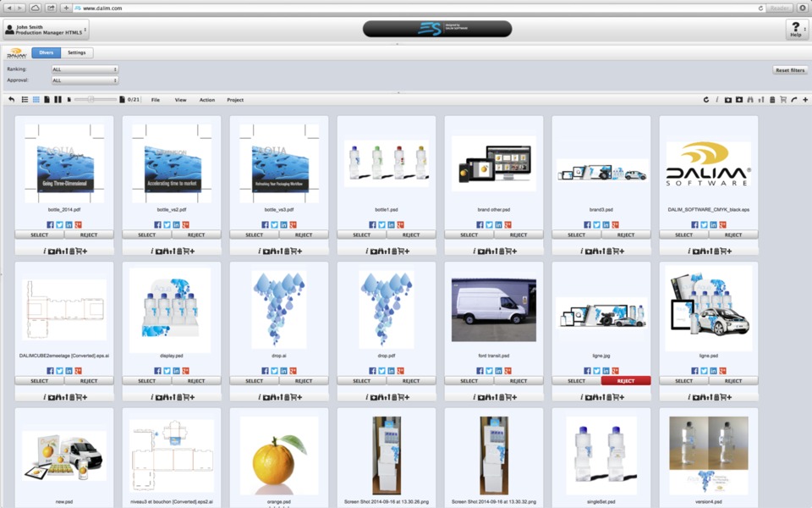Viewport: 812px width, 508px height.
Task: Click the binoculars search icon in the toolbar
Action: tap(749, 100)
